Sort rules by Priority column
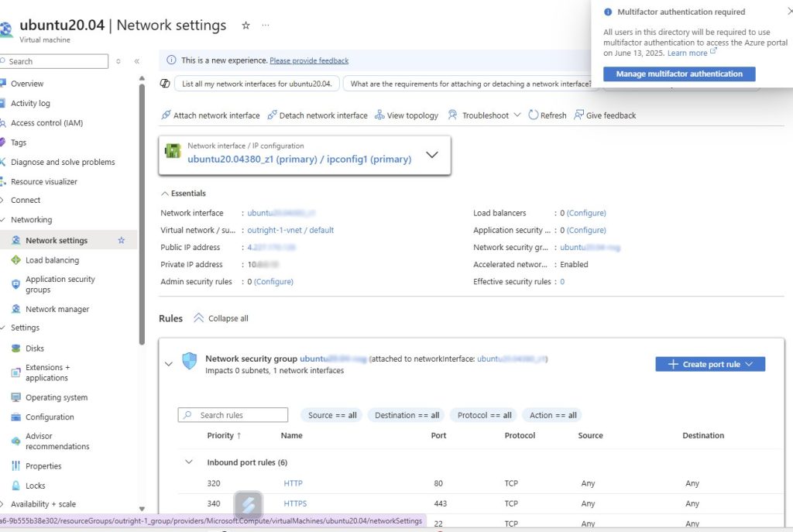Image resolution: width=793 pixels, height=532 pixels. (224, 435)
